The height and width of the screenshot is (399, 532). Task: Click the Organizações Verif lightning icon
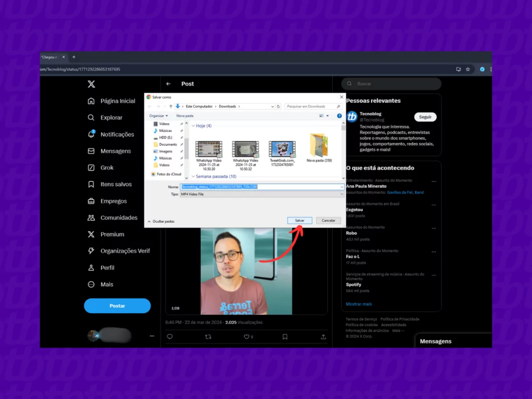click(91, 251)
